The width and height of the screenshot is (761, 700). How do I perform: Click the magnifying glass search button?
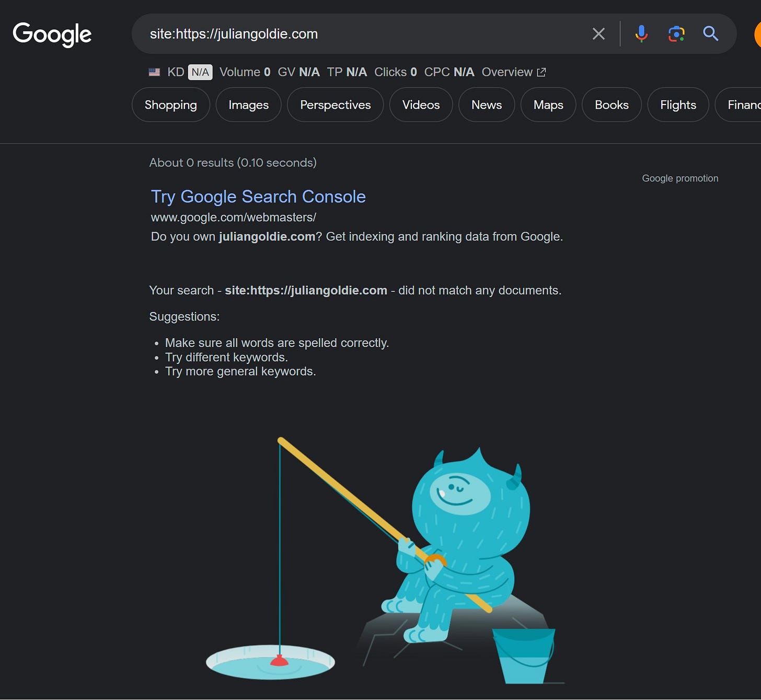710,34
